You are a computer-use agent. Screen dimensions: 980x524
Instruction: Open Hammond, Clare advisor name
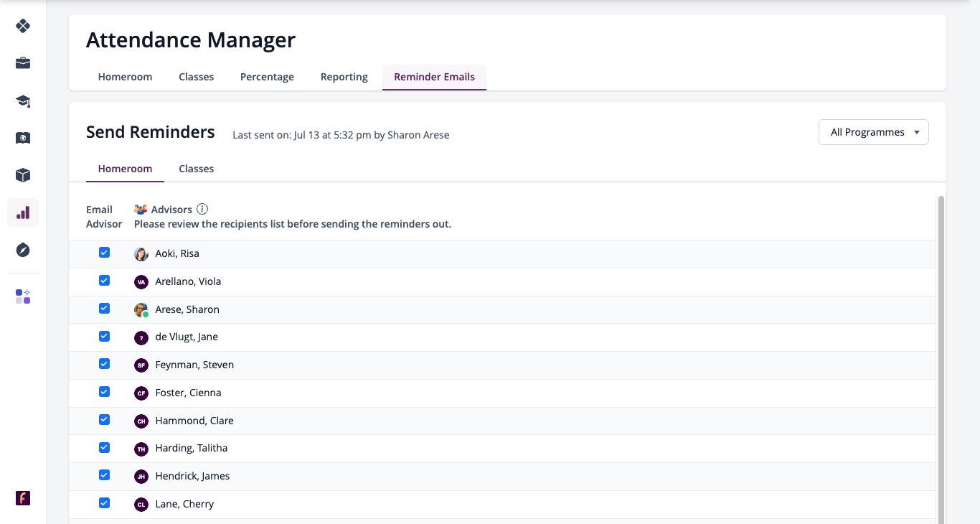click(194, 421)
